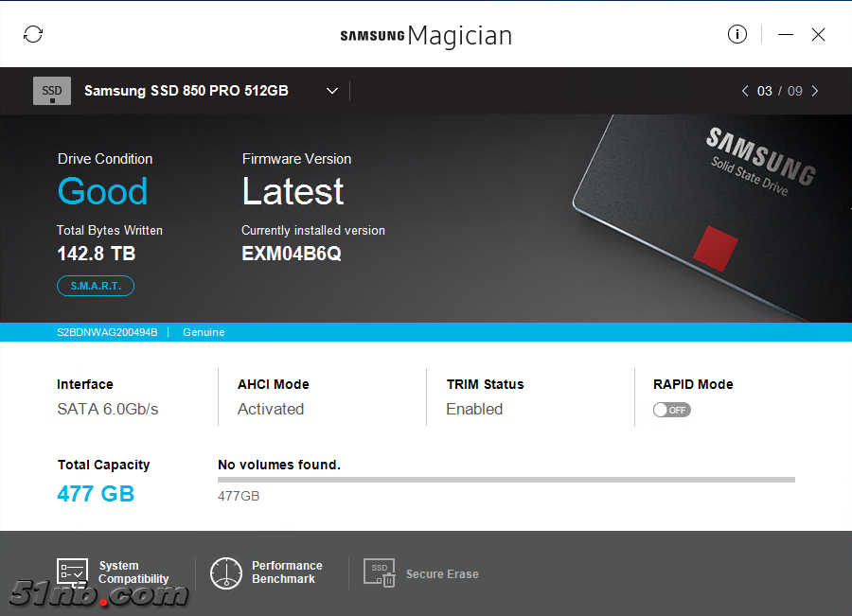Image resolution: width=852 pixels, height=616 pixels.
Task: Click TRIM Status value Enabled
Action: 474,409
